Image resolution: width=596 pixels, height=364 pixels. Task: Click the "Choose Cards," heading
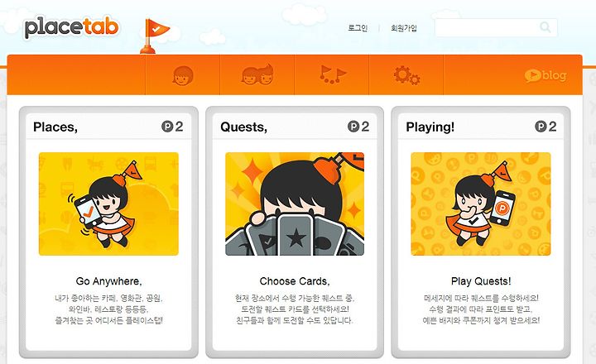coord(295,281)
